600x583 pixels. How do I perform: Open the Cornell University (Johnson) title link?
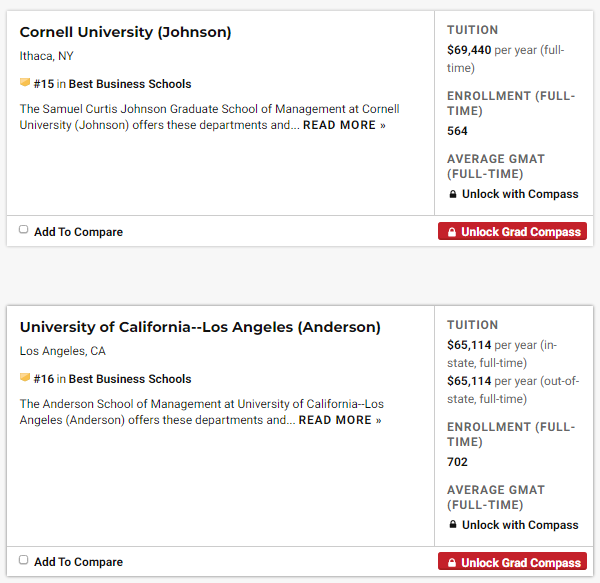point(125,32)
